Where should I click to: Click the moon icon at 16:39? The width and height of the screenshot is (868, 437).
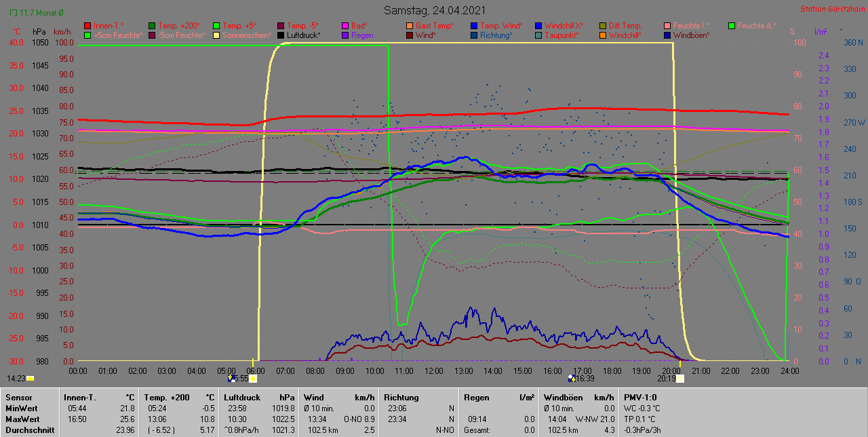coord(571,379)
